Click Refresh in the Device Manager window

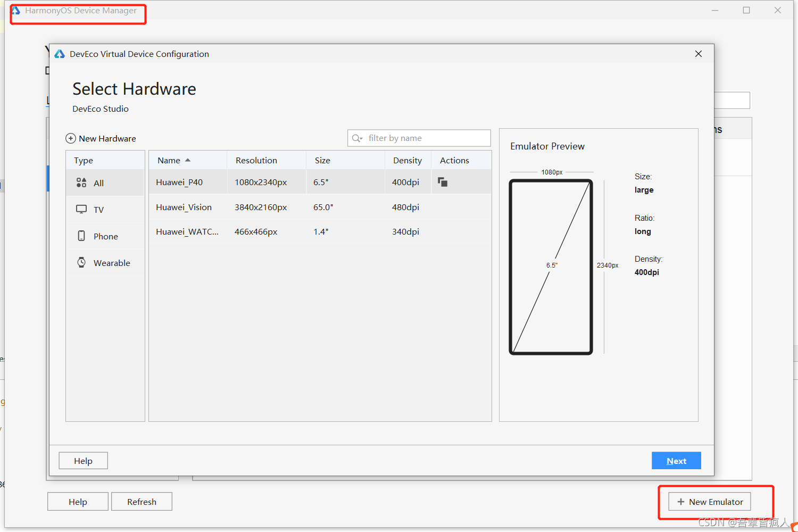click(x=142, y=502)
